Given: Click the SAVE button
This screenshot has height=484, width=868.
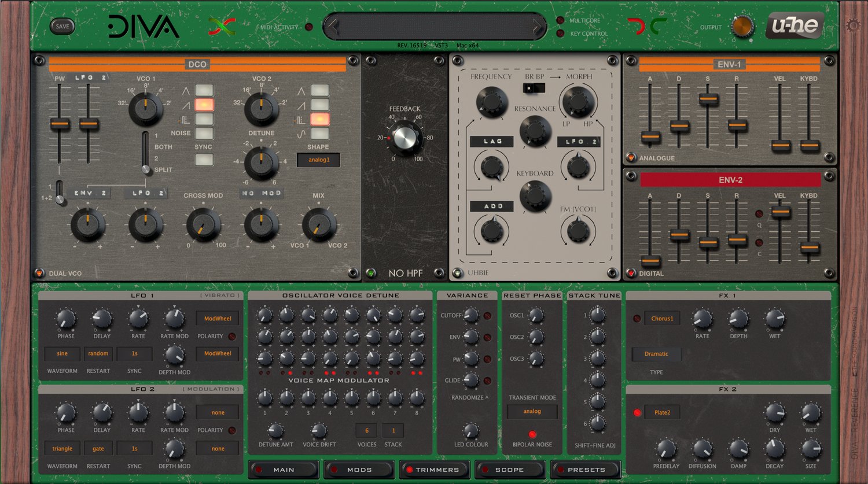Looking at the screenshot, I should coord(62,27).
